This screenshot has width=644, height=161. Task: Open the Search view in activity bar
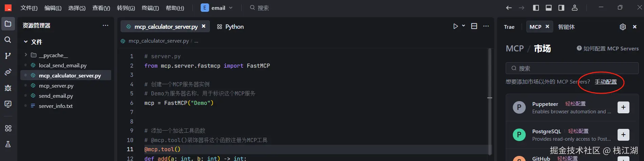point(8,40)
